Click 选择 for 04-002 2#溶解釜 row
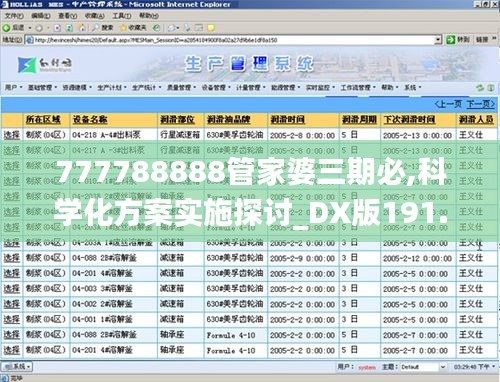Viewport: 500px width, 382px height. click(12, 304)
